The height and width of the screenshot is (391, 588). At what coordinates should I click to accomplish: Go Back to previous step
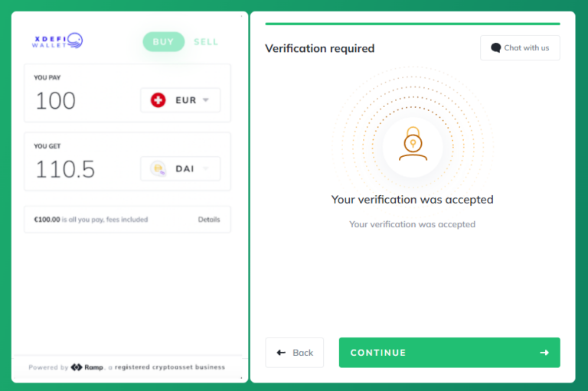point(294,353)
